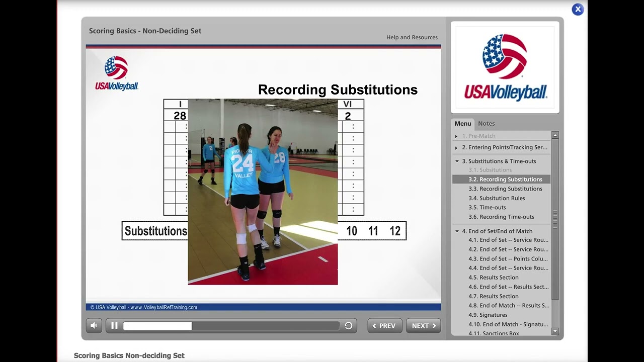The image size is (644, 362).
Task: Click player number 2 in column VI
Action: [x=348, y=116]
